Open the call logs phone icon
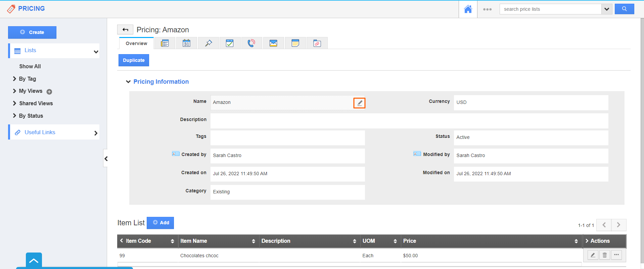The width and height of the screenshot is (644, 269). pyautogui.click(x=251, y=43)
